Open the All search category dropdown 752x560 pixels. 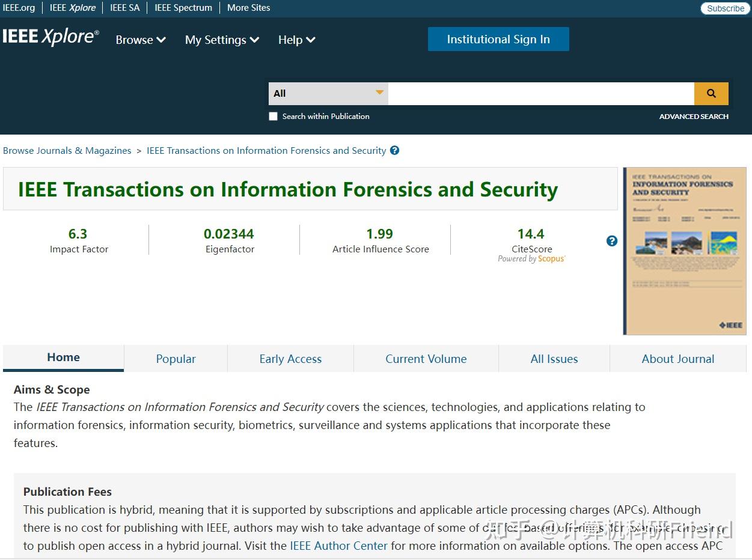(x=328, y=94)
